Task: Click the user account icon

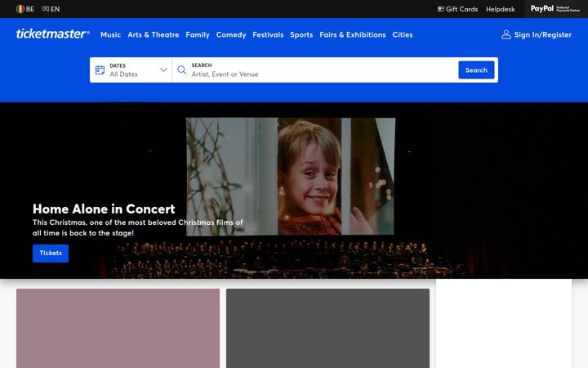Action: 506,34
